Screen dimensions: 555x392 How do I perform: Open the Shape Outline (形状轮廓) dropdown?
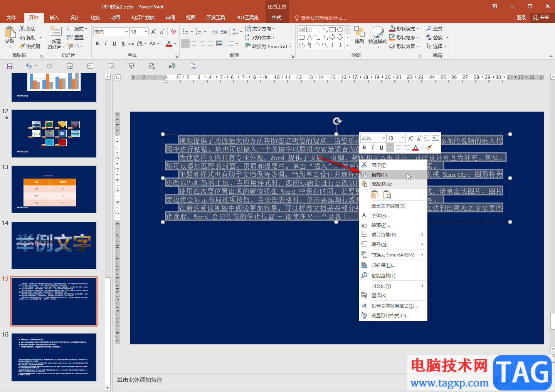coord(404,37)
